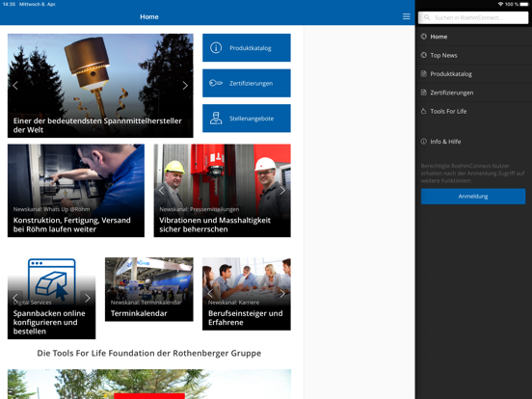Image resolution: width=532 pixels, height=399 pixels.
Task: Open Tools For Life banner image at bottom
Action: 149,385
